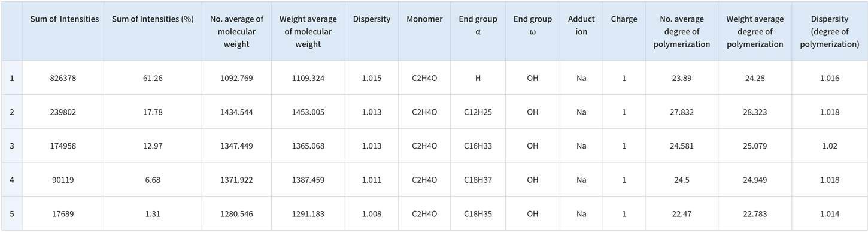Click molecular weight value 1434.544

(236, 112)
